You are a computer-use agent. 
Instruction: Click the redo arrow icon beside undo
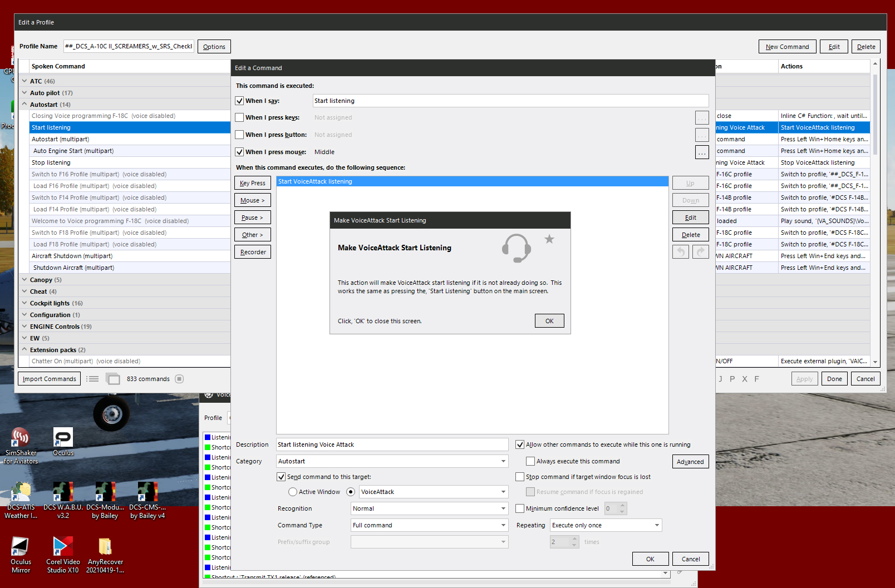coord(701,252)
